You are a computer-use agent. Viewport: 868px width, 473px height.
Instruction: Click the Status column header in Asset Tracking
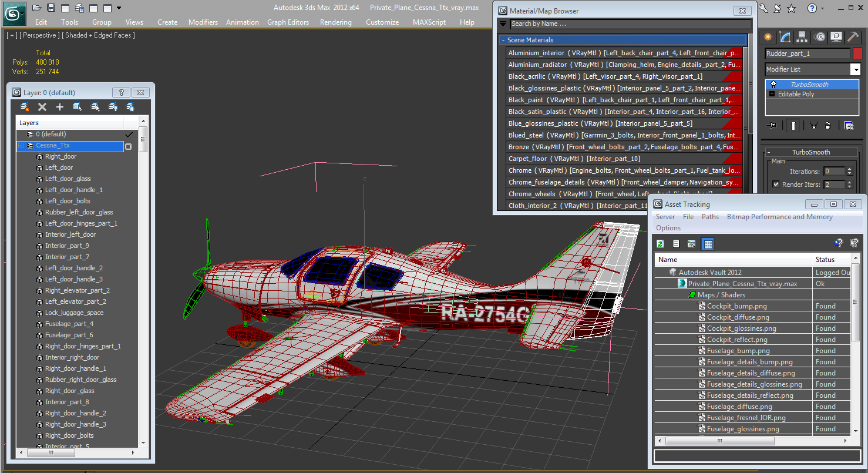832,259
